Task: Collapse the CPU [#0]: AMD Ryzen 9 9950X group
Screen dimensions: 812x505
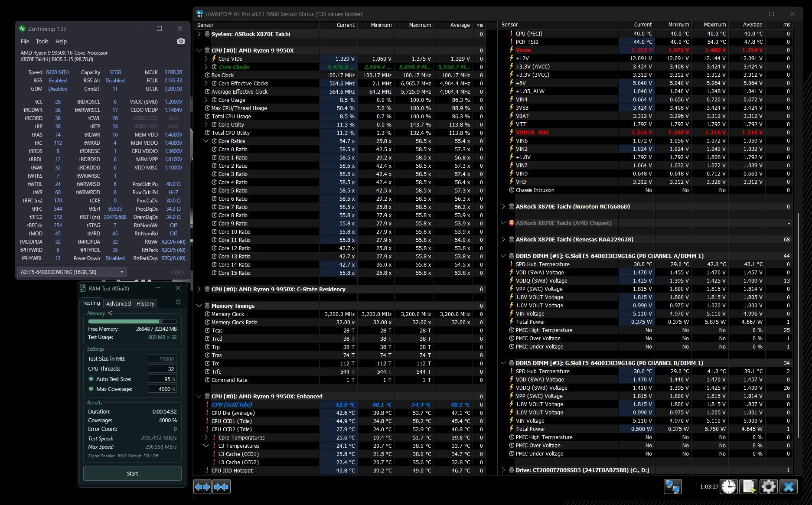Action: click(x=199, y=50)
